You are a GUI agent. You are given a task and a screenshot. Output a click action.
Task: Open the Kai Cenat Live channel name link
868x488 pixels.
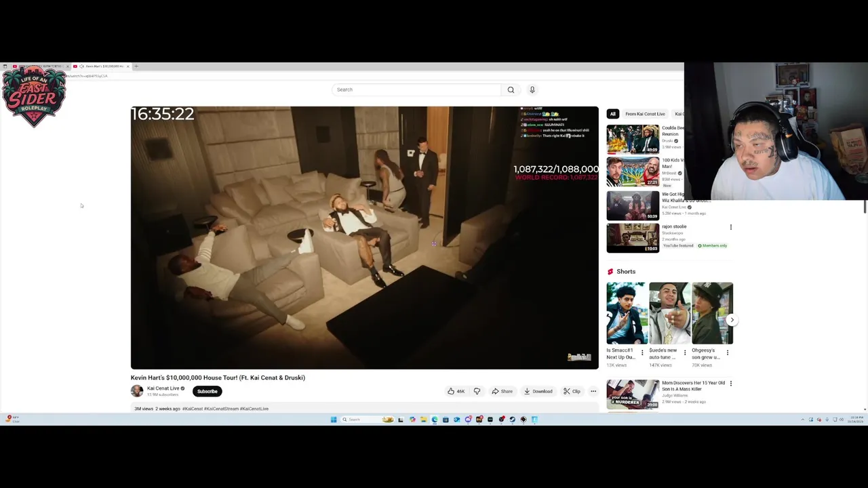pyautogui.click(x=163, y=388)
